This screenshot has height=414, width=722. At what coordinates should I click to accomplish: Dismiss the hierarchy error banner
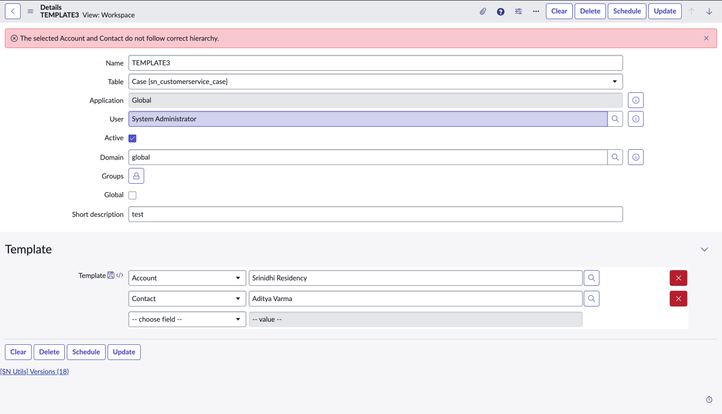pyautogui.click(x=706, y=38)
